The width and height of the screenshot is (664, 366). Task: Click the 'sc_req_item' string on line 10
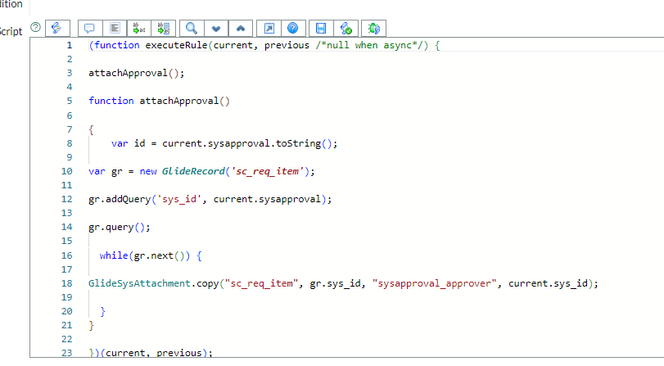(267, 172)
